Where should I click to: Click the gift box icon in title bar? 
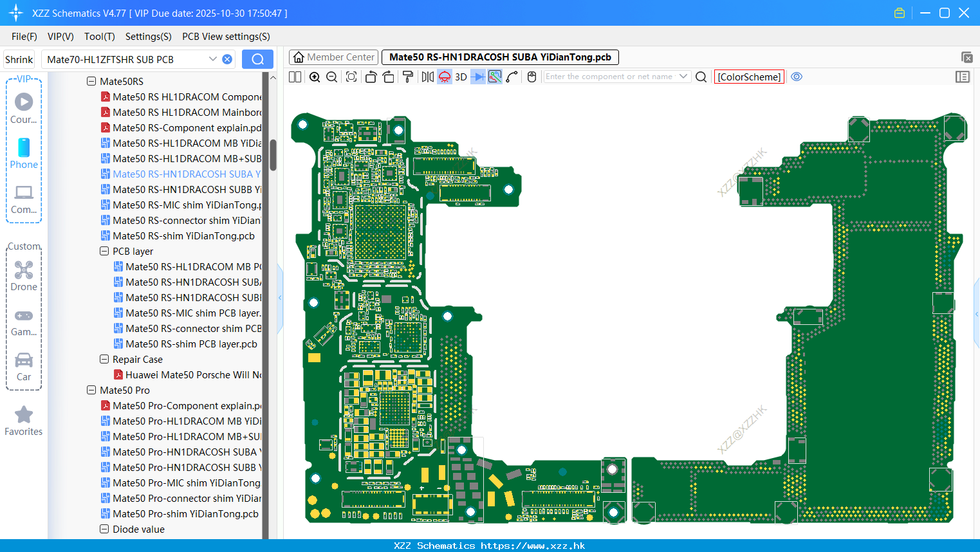point(900,13)
